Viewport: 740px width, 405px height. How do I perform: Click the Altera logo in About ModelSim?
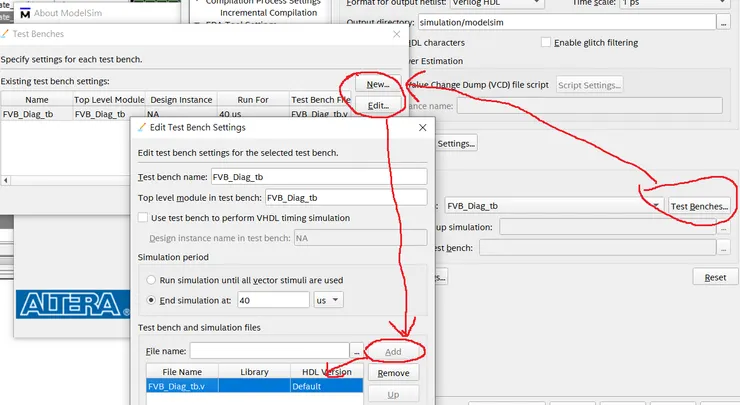(73, 304)
